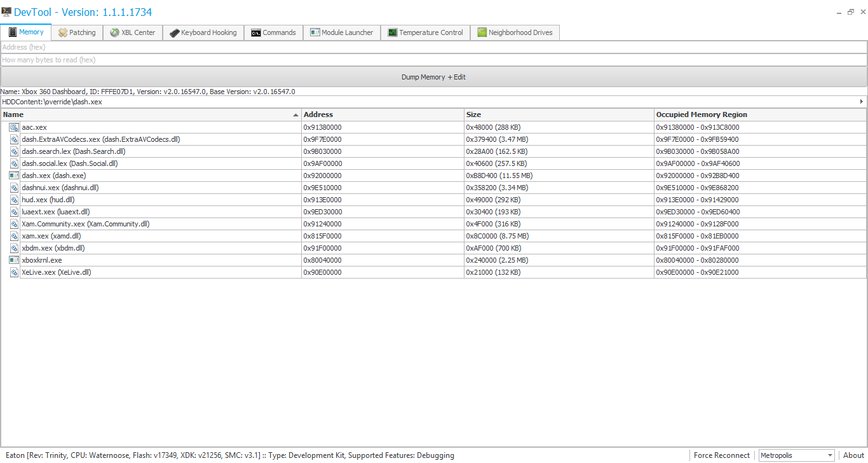Expand the arrow beside HDDContent path
The height and width of the screenshot is (463, 868).
click(862, 102)
